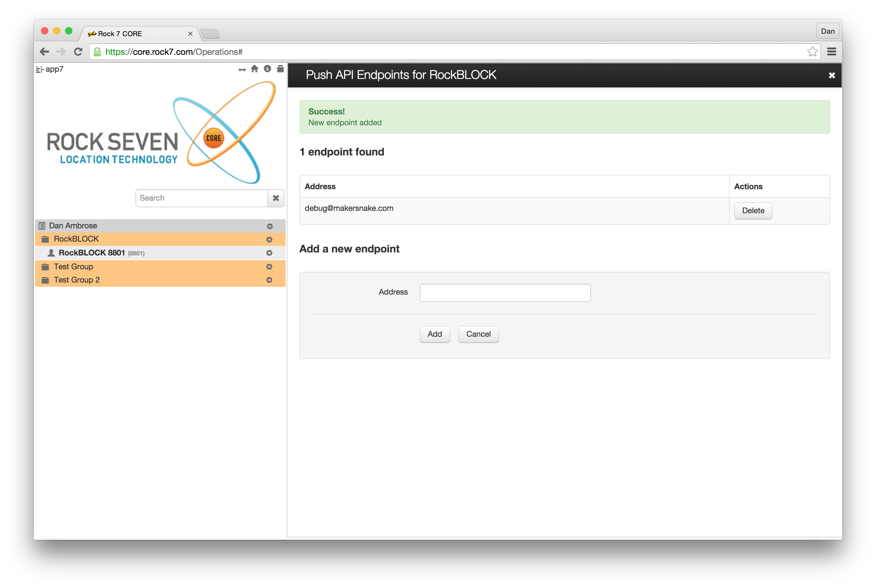
Task: Open gear settings for Test Group
Action: tap(269, 267)
